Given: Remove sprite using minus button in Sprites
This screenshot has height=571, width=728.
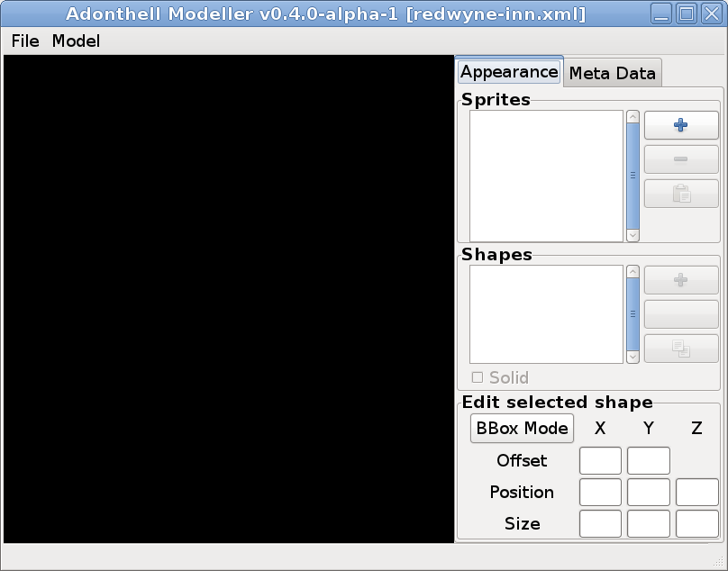Looking at the screenshot, I should tap(681, 159).
